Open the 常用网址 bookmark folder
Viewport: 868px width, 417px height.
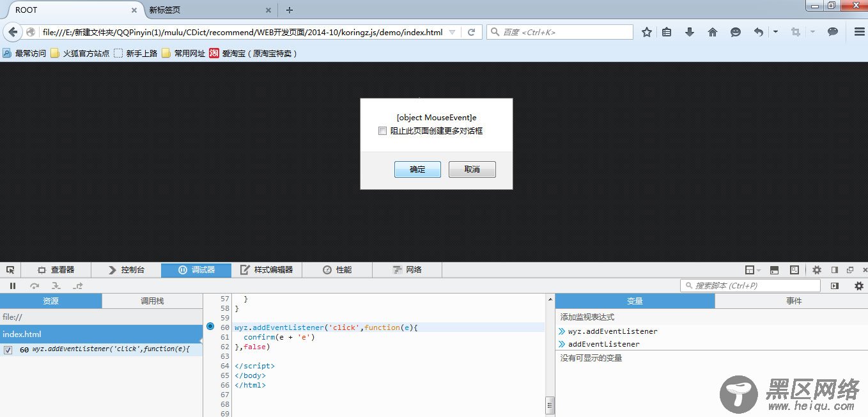click(x=183, y=54)
